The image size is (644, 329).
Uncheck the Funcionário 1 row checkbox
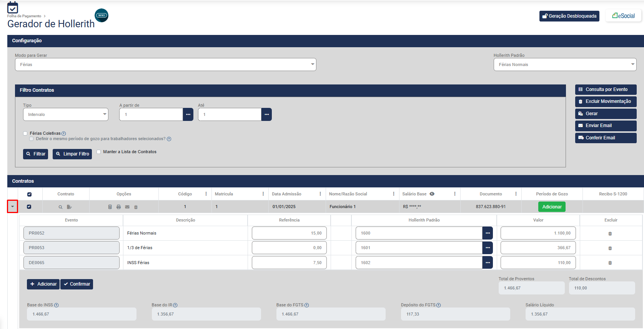[29, 207]
